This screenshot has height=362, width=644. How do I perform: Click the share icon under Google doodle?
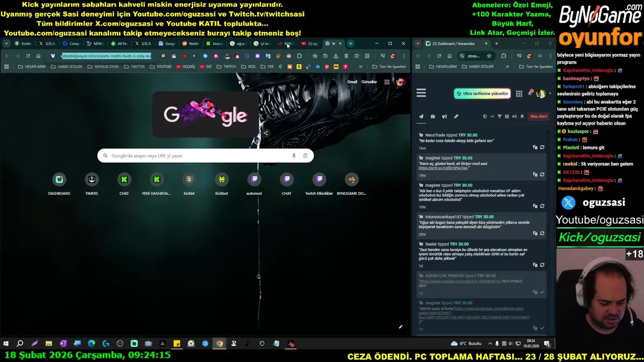tap(266, 133)
